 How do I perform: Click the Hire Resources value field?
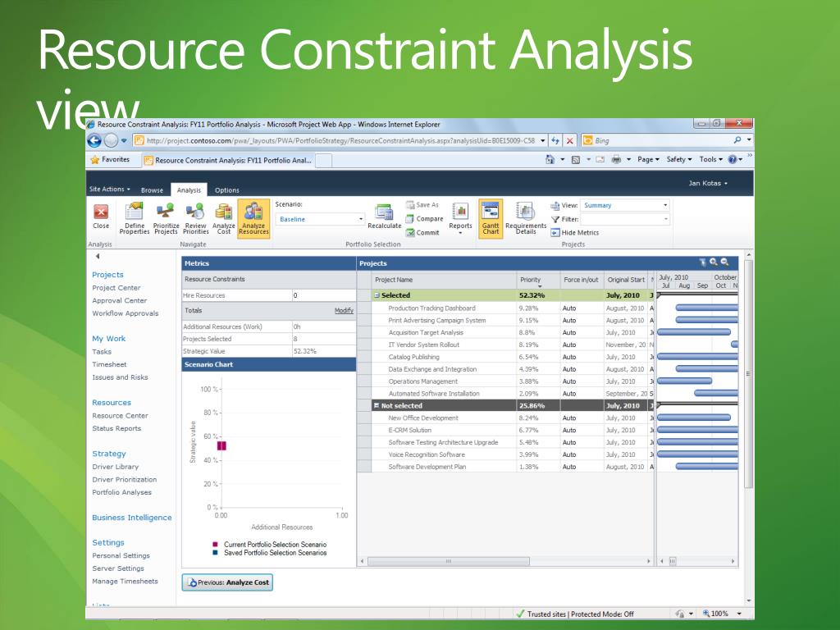(x=323, y=295)
